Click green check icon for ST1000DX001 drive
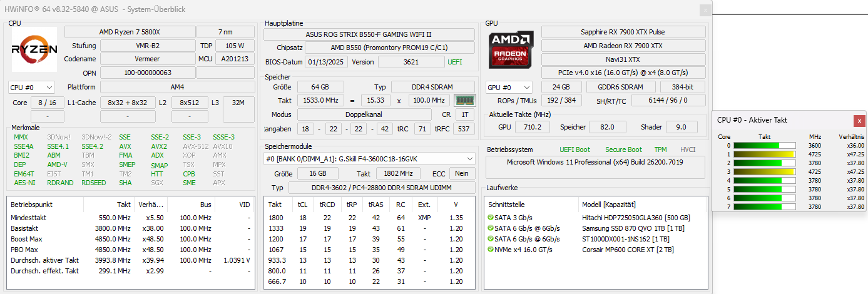The image size is (868, 294). pyautogui.click(x=491, y=239)
